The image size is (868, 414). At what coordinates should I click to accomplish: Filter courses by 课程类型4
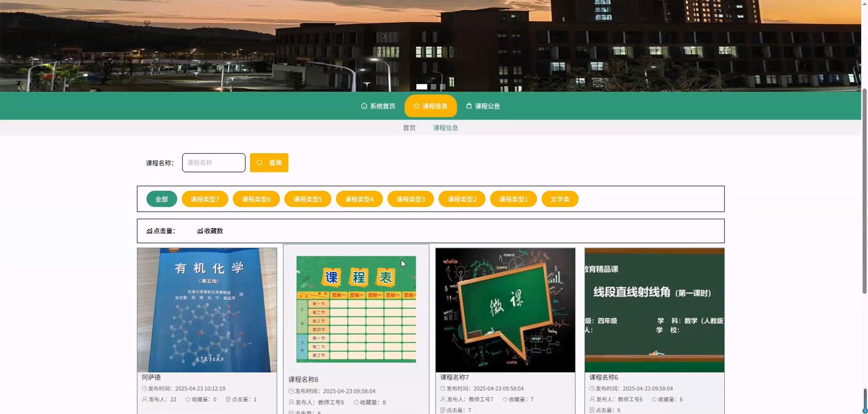pos(359,199)
